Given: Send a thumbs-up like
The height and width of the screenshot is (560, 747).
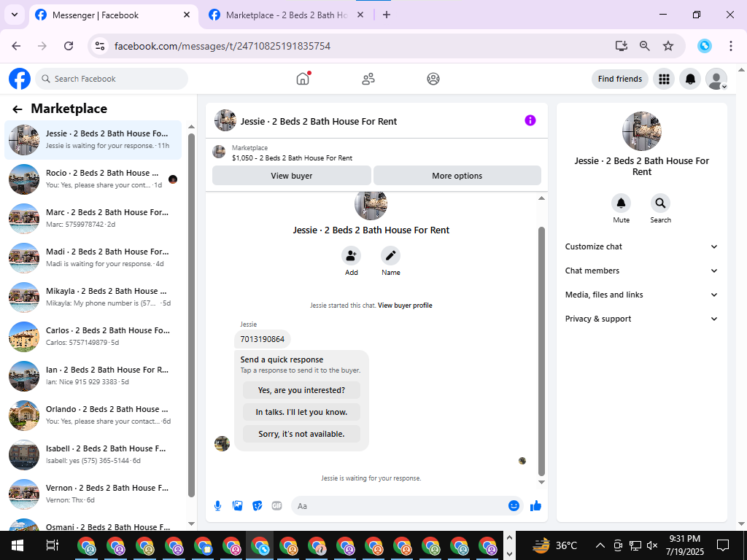Looking at the screenshot, I should 535,506.
